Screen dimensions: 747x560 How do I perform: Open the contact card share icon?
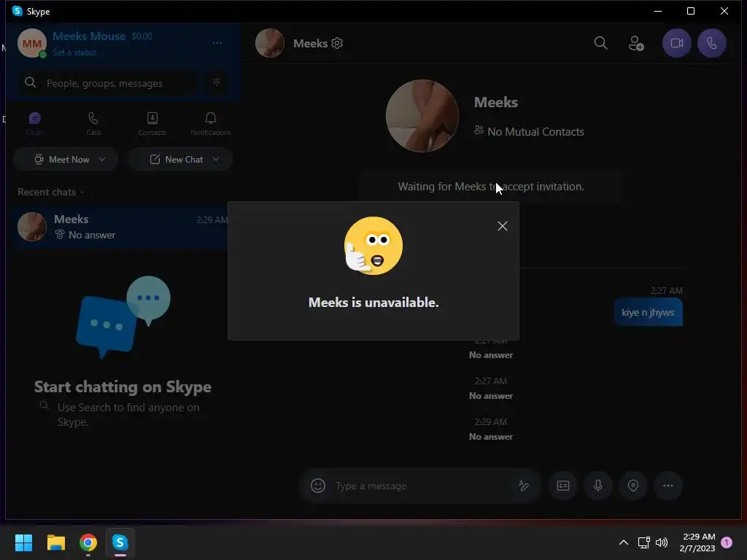coord(563,486)
